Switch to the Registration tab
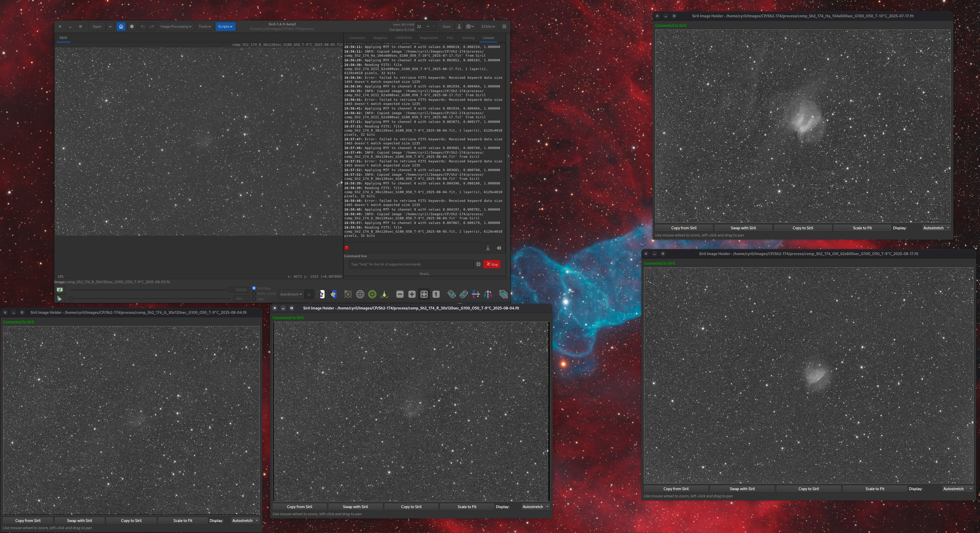Viewport: 980px width, 533px height. (x=429, y=38)
